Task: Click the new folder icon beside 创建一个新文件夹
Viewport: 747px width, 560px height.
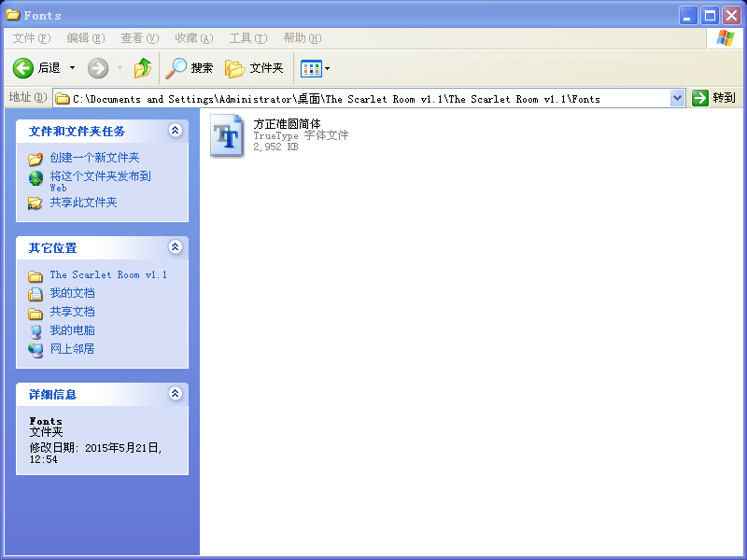Action: (x=35, y=159)
